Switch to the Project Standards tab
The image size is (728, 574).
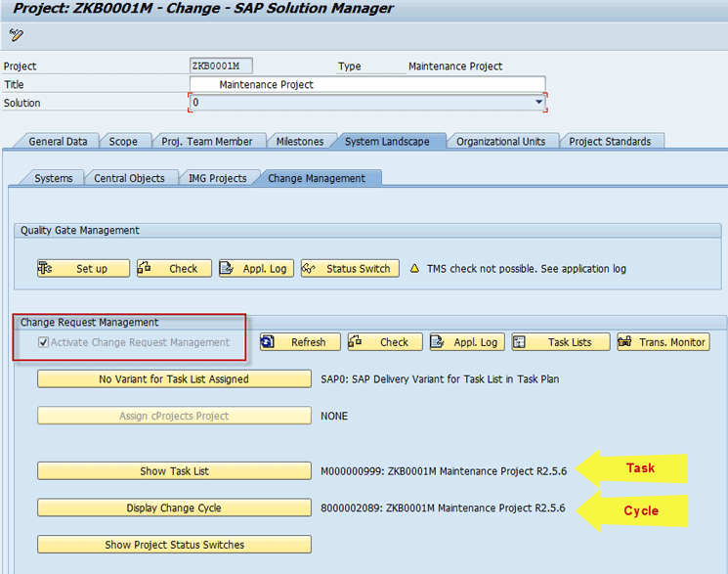(610, 141)
